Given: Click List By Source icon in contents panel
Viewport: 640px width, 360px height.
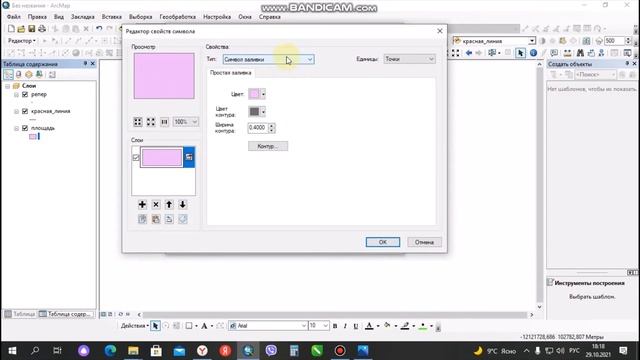Looking at the screenshot, I should [x=18, y=74].
